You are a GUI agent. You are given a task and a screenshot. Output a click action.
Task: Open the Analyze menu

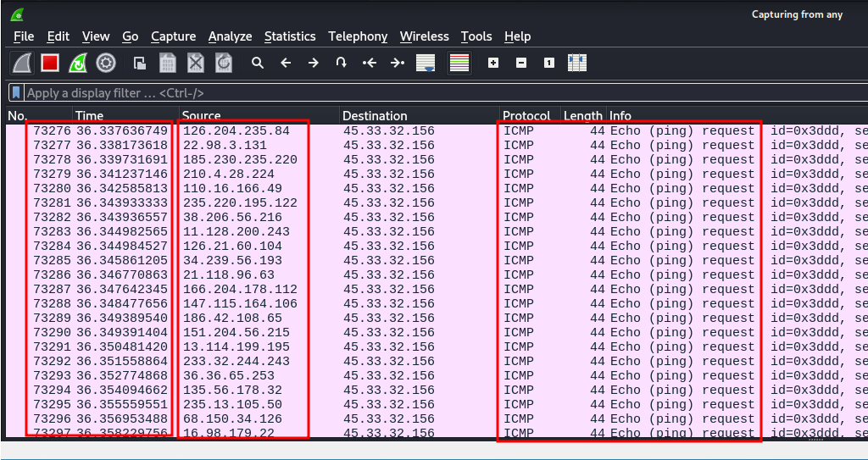(x=231, y=36)
